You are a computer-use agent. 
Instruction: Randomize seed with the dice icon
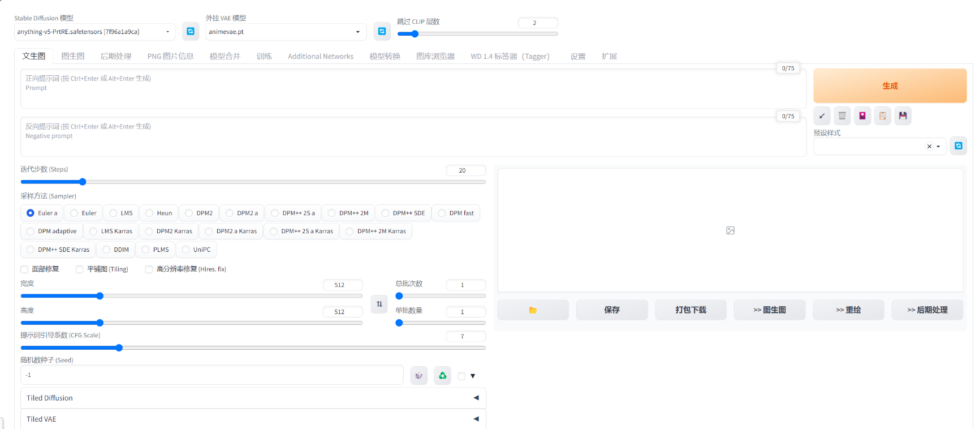tap(419, 375)
